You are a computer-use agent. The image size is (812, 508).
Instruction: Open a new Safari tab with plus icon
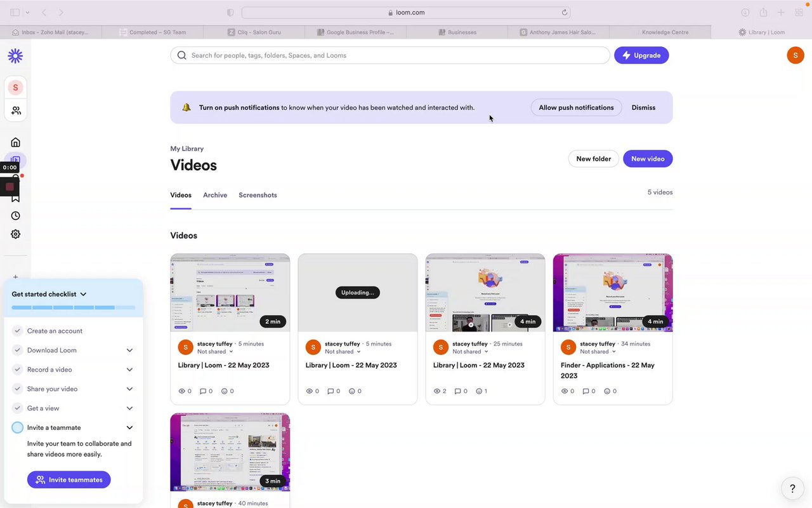(x=781, y=12)
